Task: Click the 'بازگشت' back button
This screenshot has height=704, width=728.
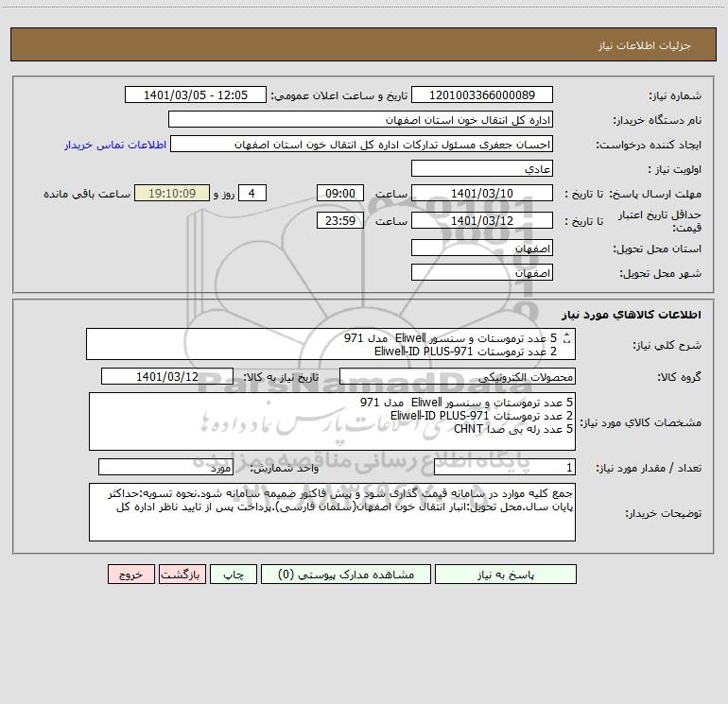Action: pos(182,574)
